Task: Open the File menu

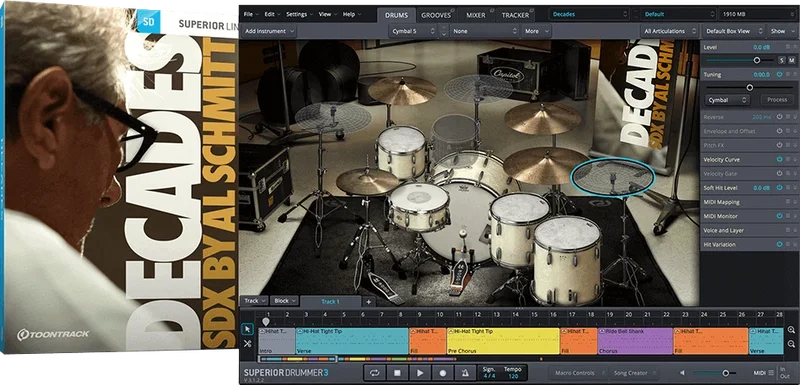Action: [251, 14]
